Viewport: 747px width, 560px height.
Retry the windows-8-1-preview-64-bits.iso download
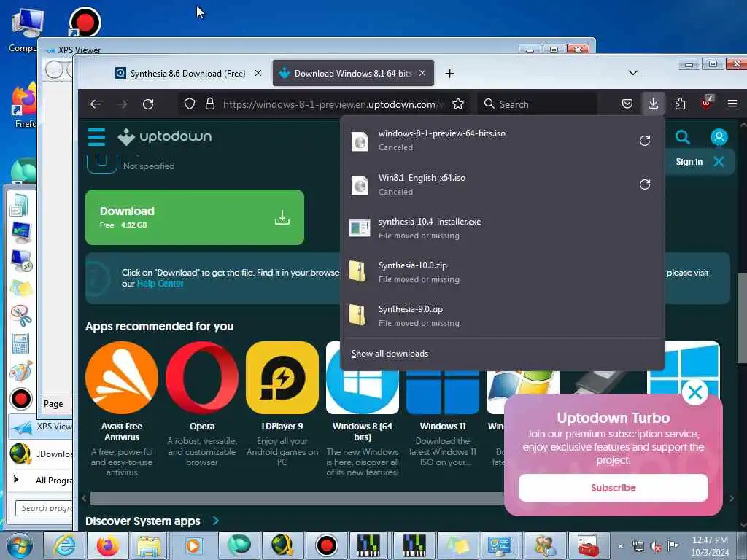(645, 141)
